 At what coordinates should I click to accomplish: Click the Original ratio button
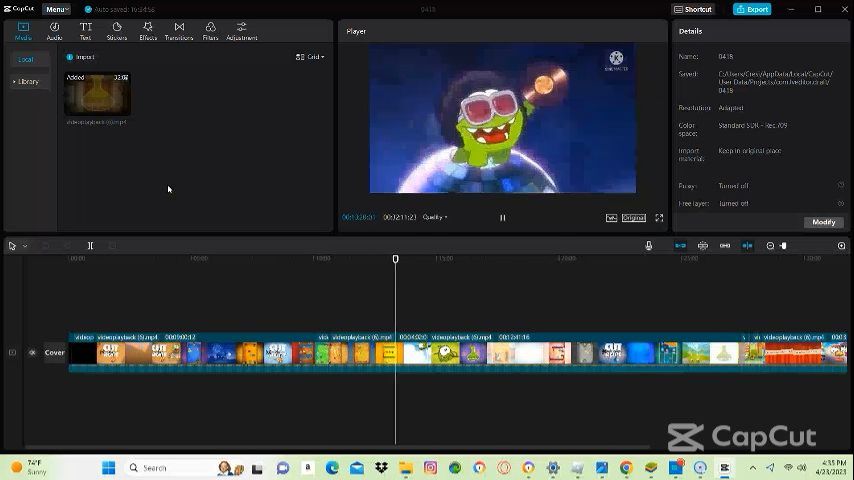634,217
